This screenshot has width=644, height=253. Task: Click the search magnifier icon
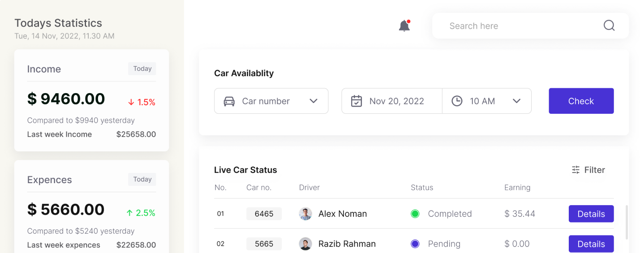click(x=609, y=26)
